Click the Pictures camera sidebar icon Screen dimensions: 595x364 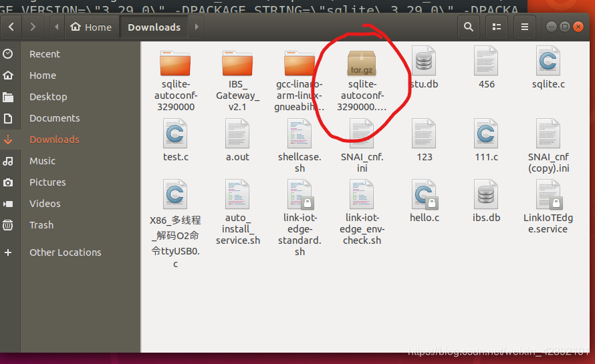tap(8, 183)
